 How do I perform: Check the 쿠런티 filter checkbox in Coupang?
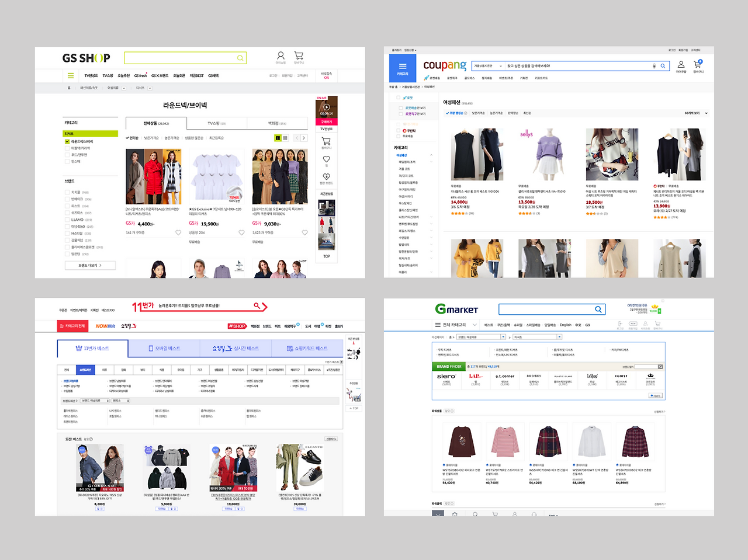[399, 131]
